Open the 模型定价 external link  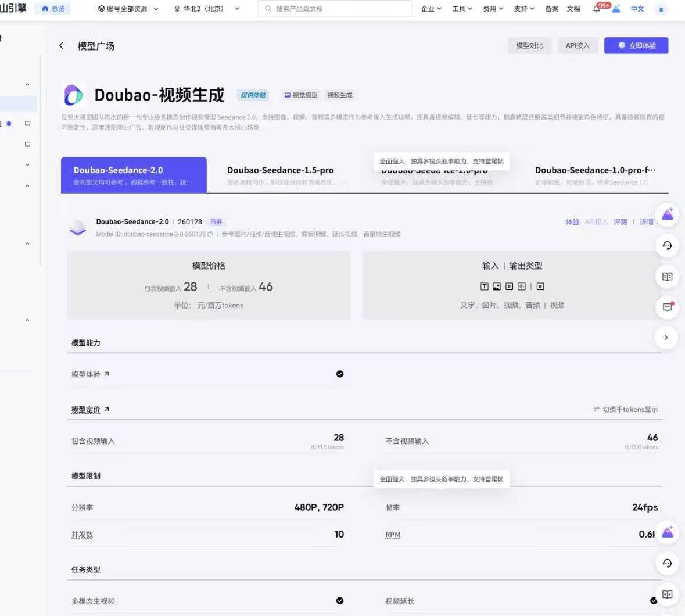click(x=91, y=410)
